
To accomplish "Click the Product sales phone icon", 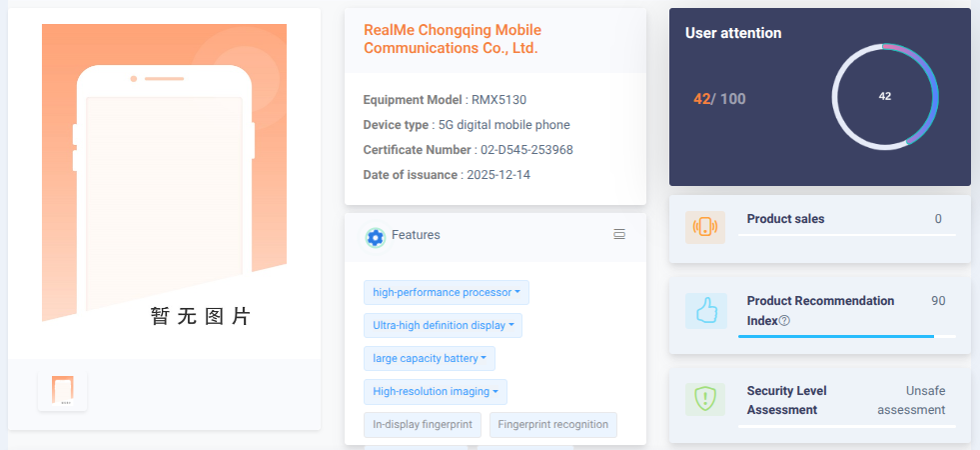I will click(x=705, y=227).
